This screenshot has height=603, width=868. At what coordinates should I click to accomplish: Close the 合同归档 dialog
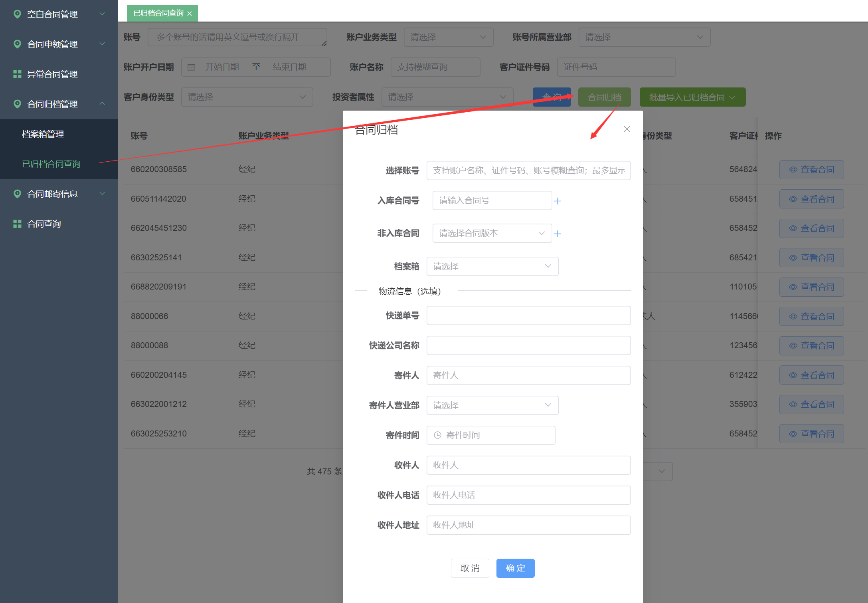pyautogui.click(x=627, y=129)
